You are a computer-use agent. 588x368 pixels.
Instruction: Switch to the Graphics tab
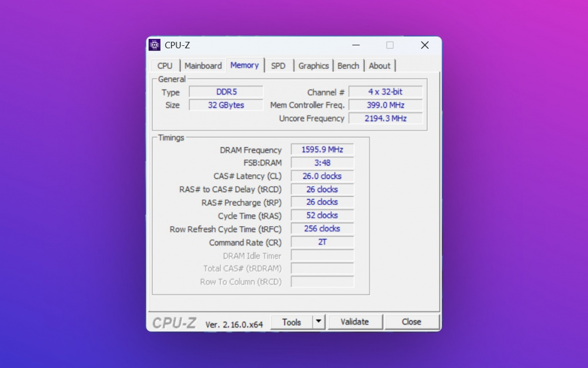[x=313, y=66]
